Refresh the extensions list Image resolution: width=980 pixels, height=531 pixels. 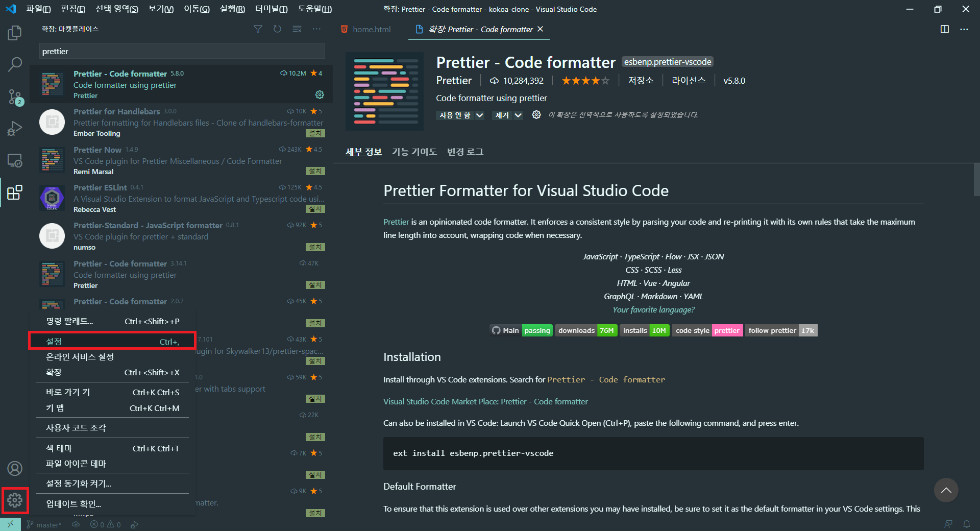tap(277, 29)
